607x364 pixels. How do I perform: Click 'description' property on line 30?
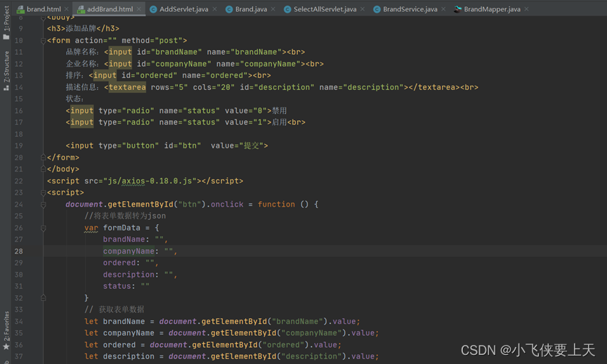click(x=129, y=275)
